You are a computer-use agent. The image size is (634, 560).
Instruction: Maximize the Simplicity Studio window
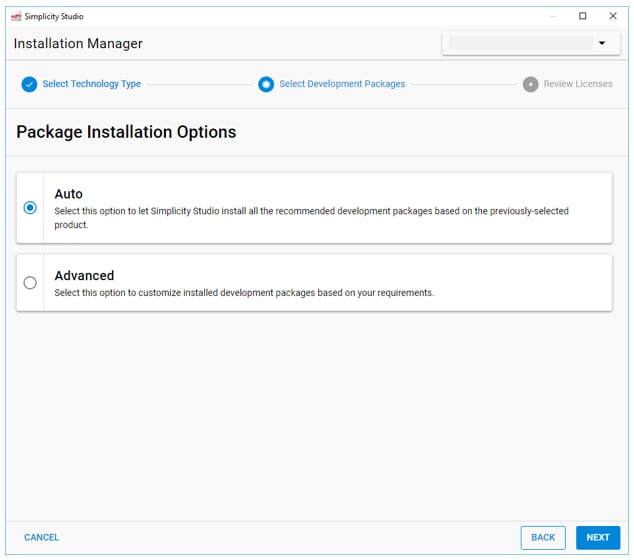tap(583, 16)
